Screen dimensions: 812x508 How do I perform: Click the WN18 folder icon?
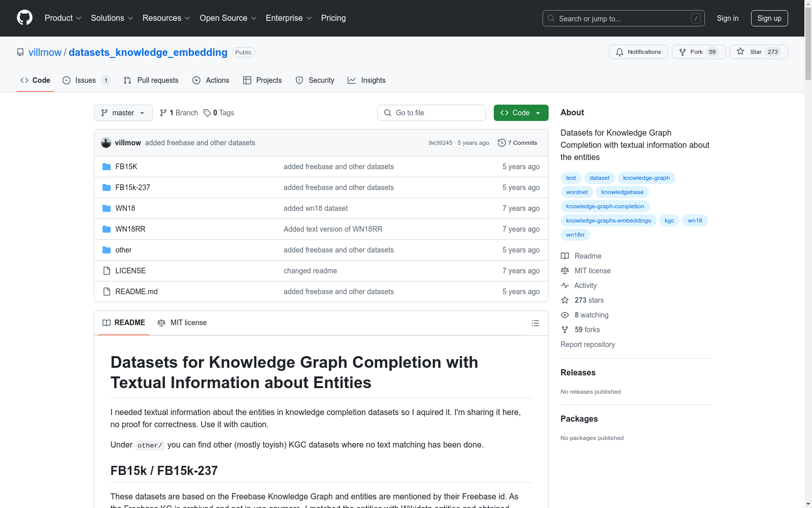107,208
